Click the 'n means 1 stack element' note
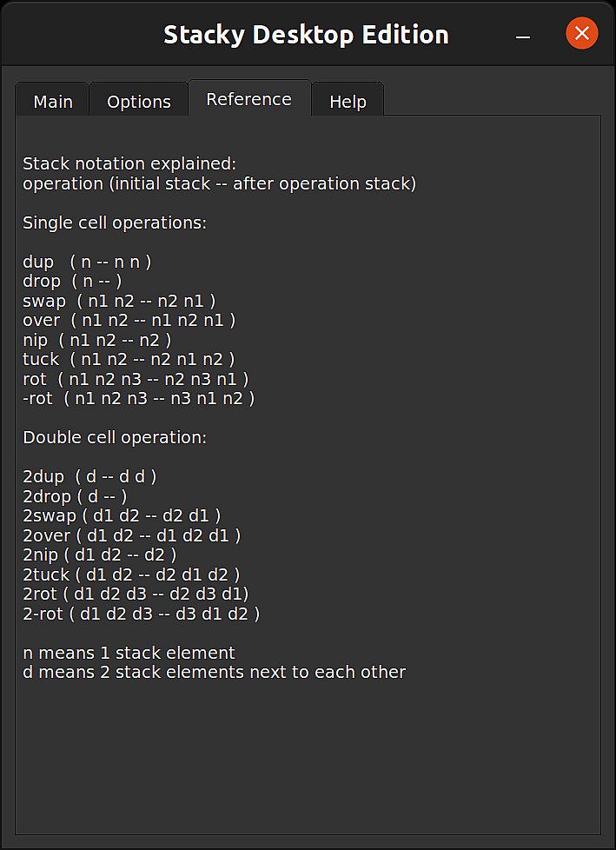Image resolution: width=616 pixels, height=850 pixels. coord(129,653)
